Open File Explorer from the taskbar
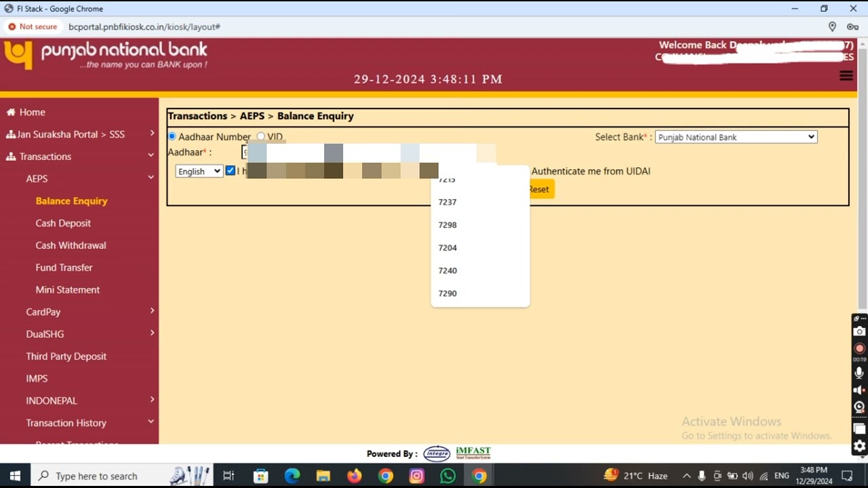This screenshot has width=868, height=488. (x=323, y=476)
